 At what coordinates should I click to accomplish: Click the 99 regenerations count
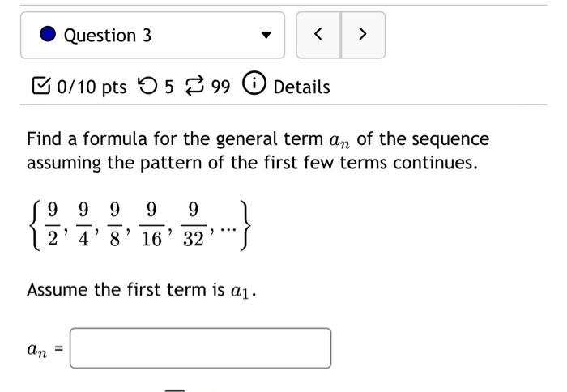coord(220,87)
